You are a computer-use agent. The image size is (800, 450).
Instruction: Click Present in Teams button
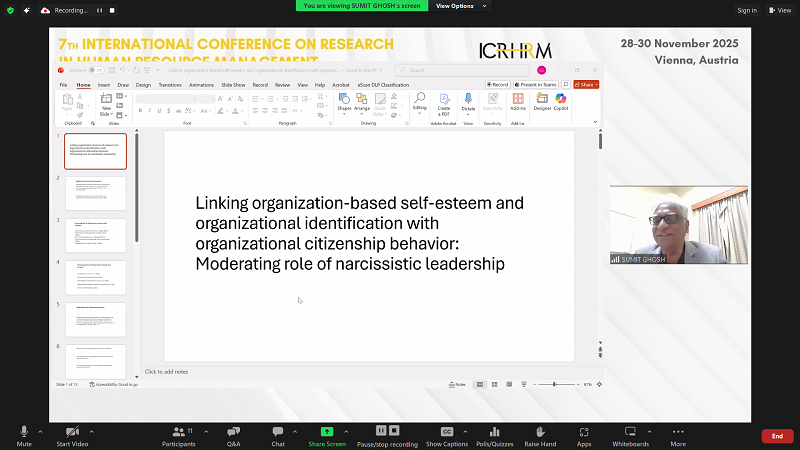(x=536, y=85)
